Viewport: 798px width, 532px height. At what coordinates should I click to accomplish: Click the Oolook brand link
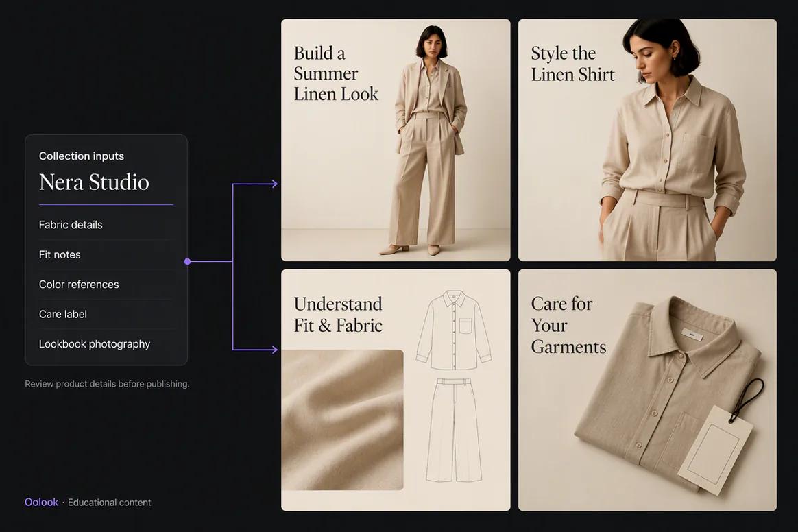click(x=41, y=502)
